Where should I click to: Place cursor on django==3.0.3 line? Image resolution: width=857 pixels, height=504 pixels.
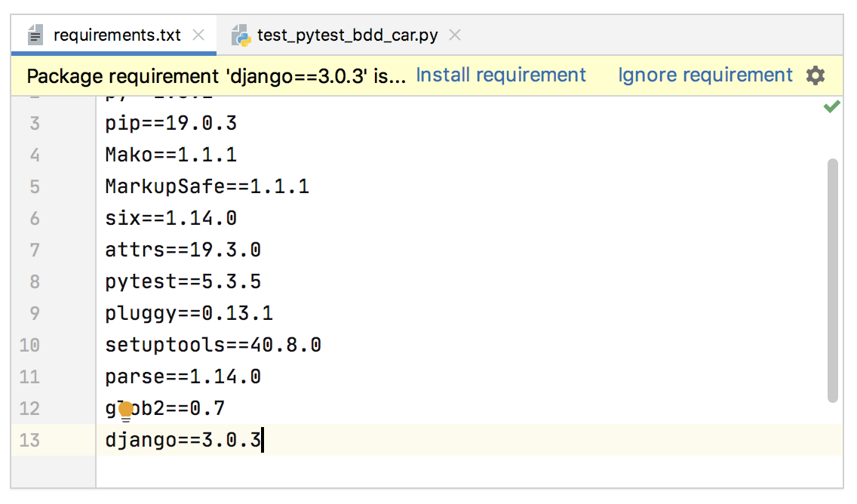[x=183, y=440]
